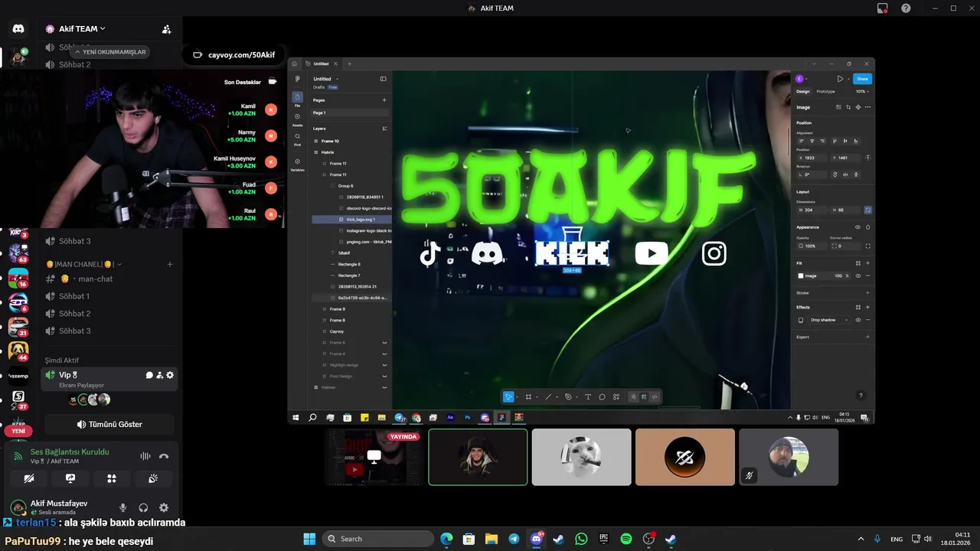Select the Frame tool in Figma toolbar

click(x=528, y=396)
